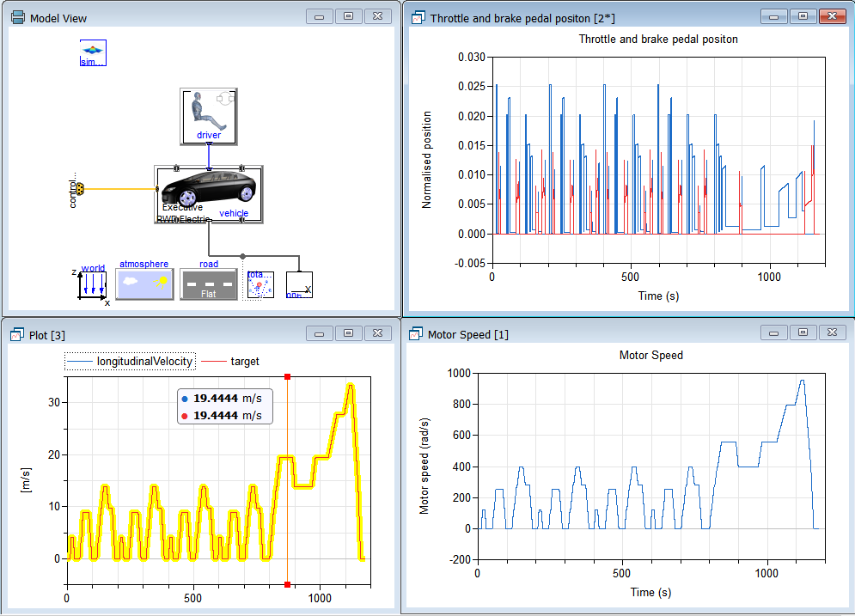The width and height of the screenshot is (855, 616).
Task: Close the Plot [3] window
Action: pyautogui.click(x=377, y=333)
